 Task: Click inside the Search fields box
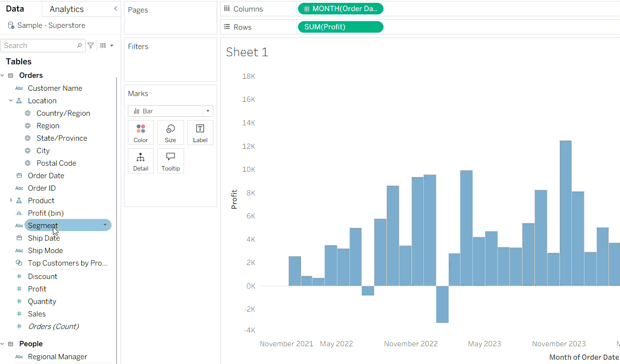pos(38,46)
